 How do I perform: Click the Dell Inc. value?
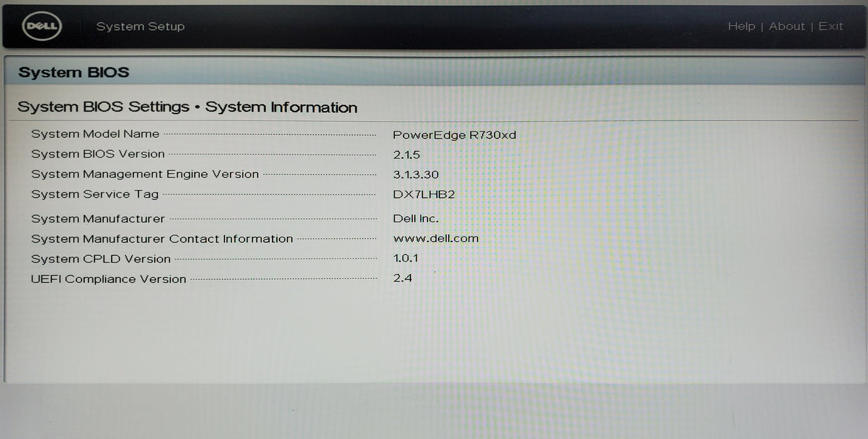[x=416, y=219]
